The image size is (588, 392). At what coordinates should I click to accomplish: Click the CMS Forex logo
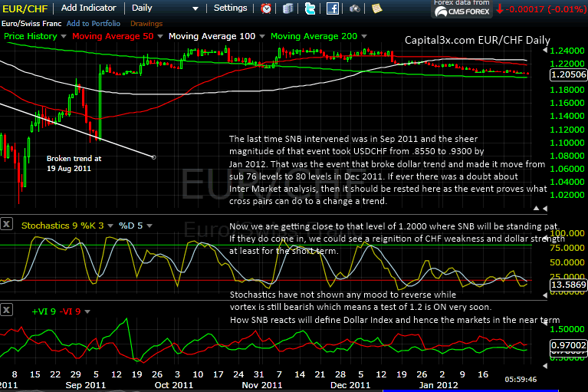click(462, 12)
